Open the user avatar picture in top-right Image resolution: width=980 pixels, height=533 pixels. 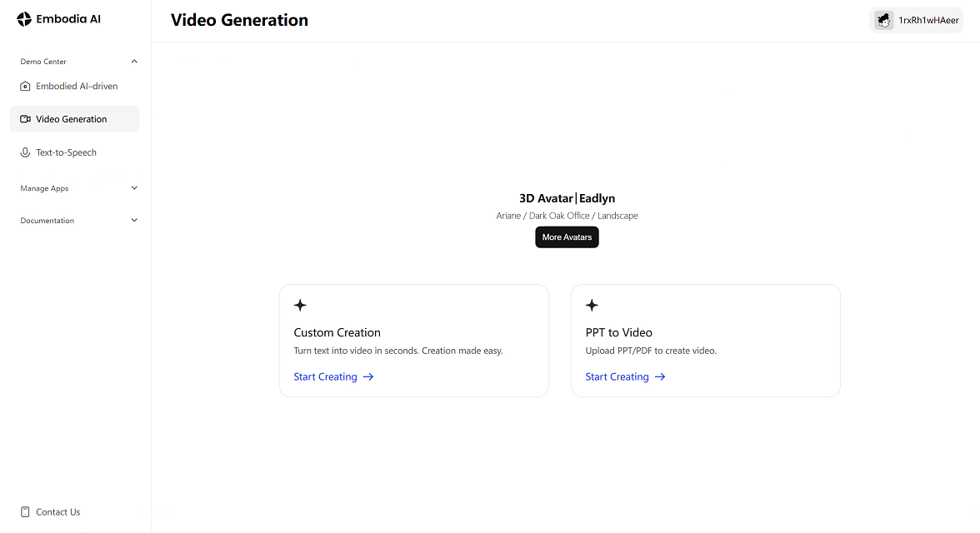883,20
